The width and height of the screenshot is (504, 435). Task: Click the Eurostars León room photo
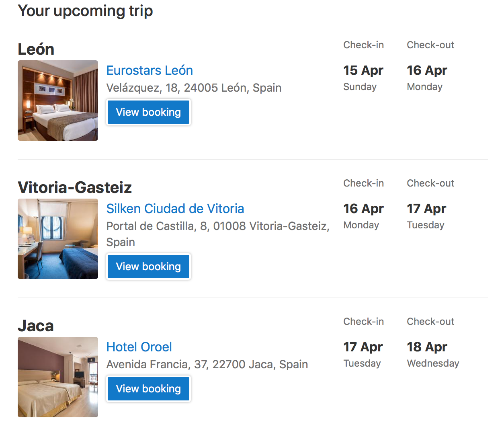58,101
